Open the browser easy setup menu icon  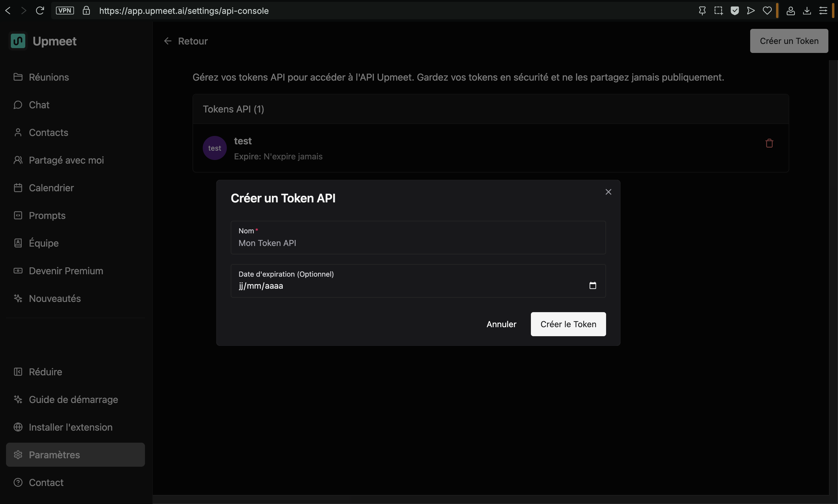tap(823, 11)
